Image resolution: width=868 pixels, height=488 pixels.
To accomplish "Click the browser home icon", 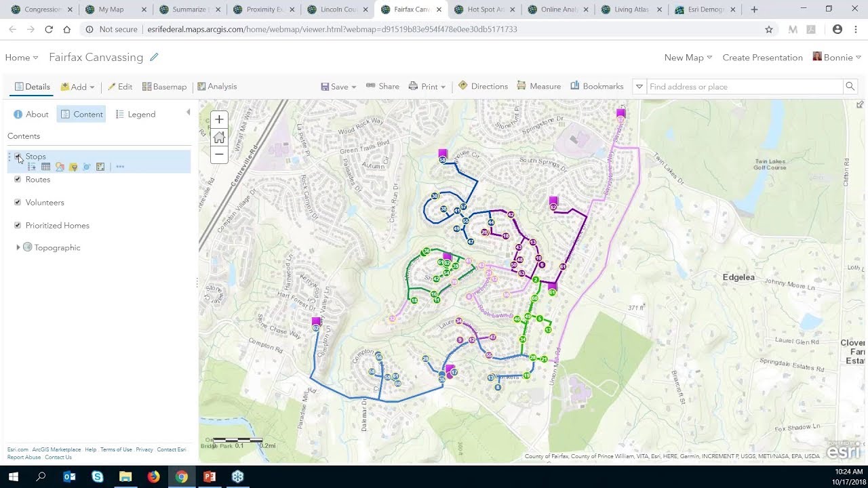I will (x=66, y=29).
